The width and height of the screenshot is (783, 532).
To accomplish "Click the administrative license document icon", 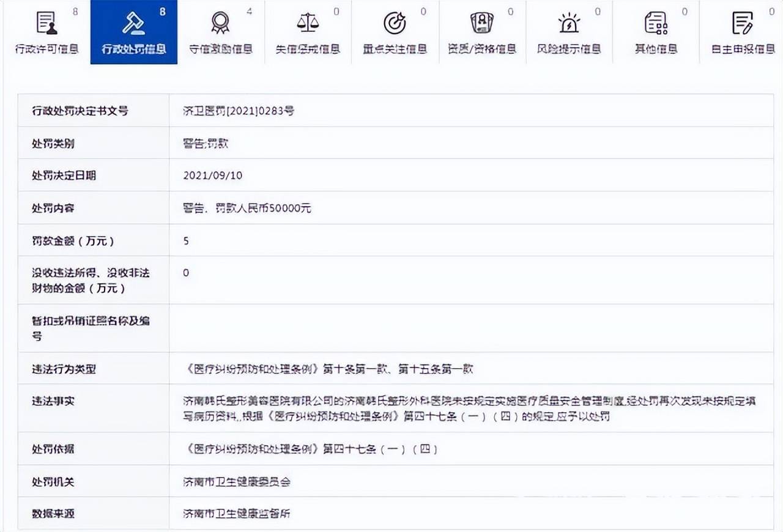I will [46, 23].
